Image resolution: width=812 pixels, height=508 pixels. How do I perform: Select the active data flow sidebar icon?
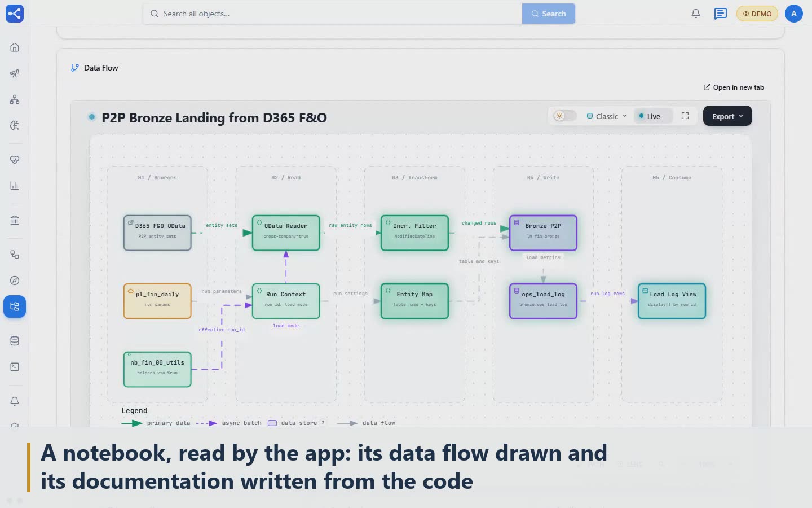click(15, 306)
